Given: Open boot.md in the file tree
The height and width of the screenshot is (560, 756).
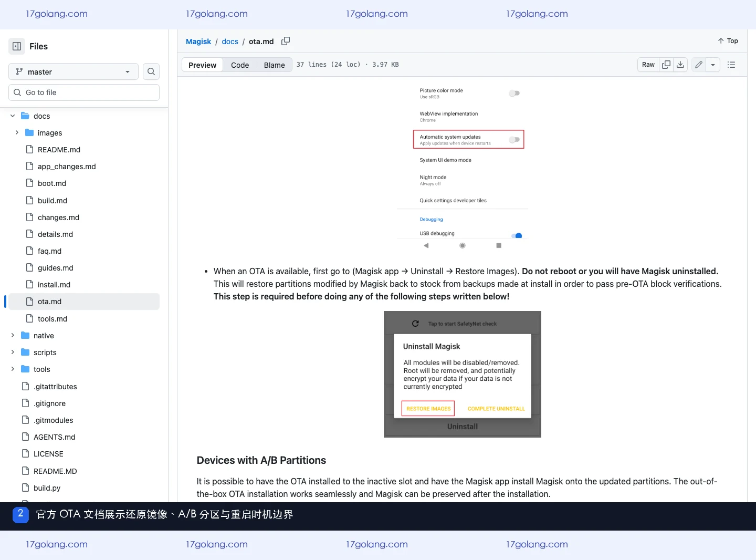Looking at the screenshot, I should pos(52,183).
